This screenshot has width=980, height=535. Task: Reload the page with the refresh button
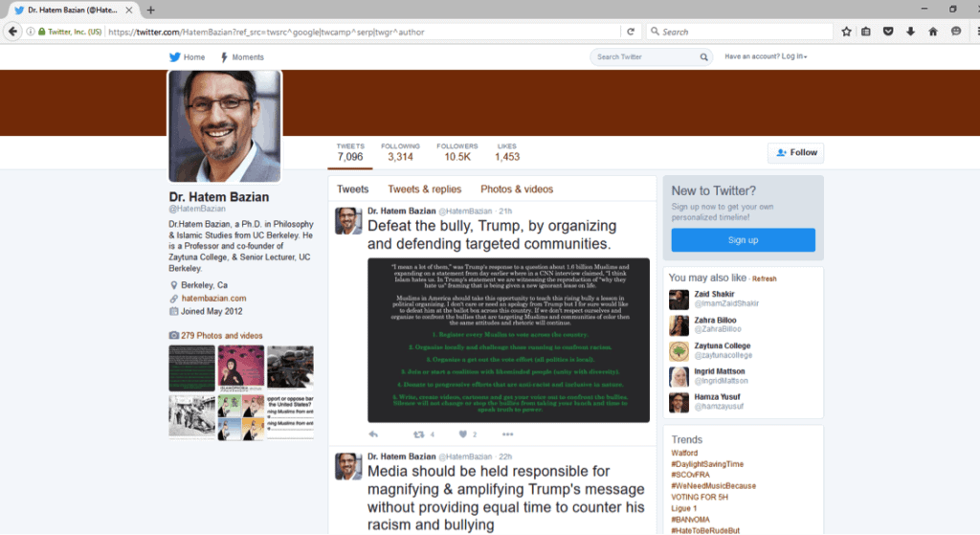(631, 32)
